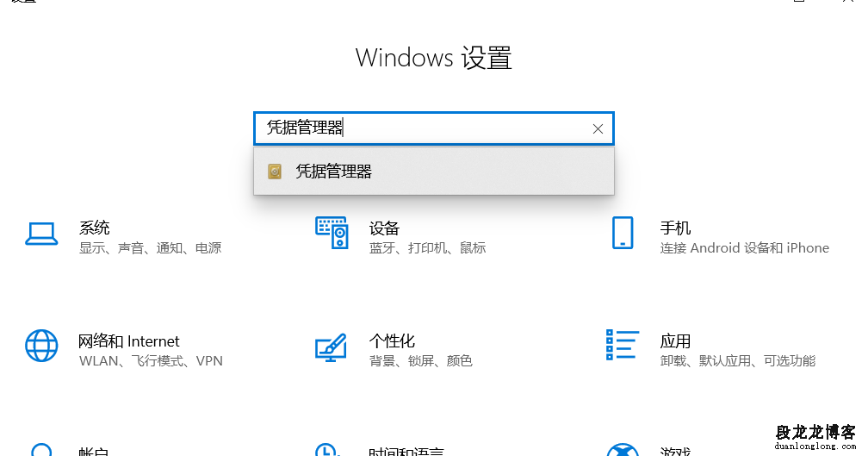Open the 设备 keyboard and speaker icon
The image size is (868, 456).
click(x=332, y=233)
